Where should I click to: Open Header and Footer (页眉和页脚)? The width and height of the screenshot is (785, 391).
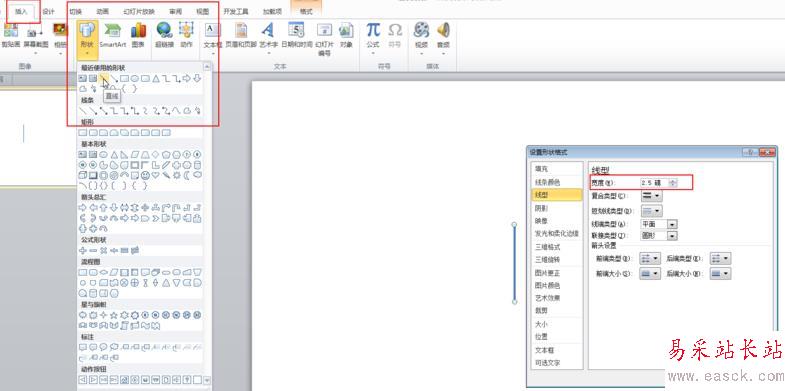241,35
